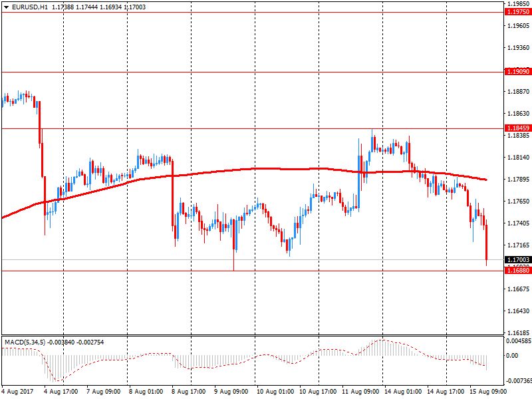Click the 1.17895 price axis value

[x=519, y=180]
